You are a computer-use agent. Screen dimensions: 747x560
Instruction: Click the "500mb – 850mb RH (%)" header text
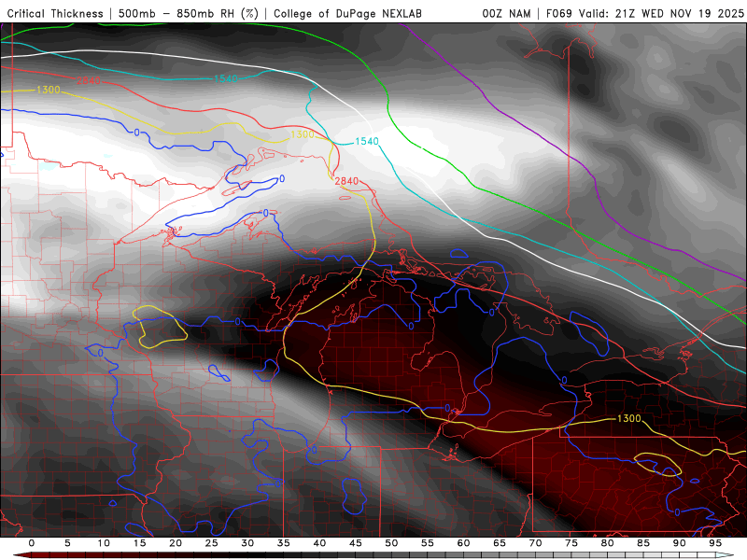pyautogui.click(x=189, y=14)
